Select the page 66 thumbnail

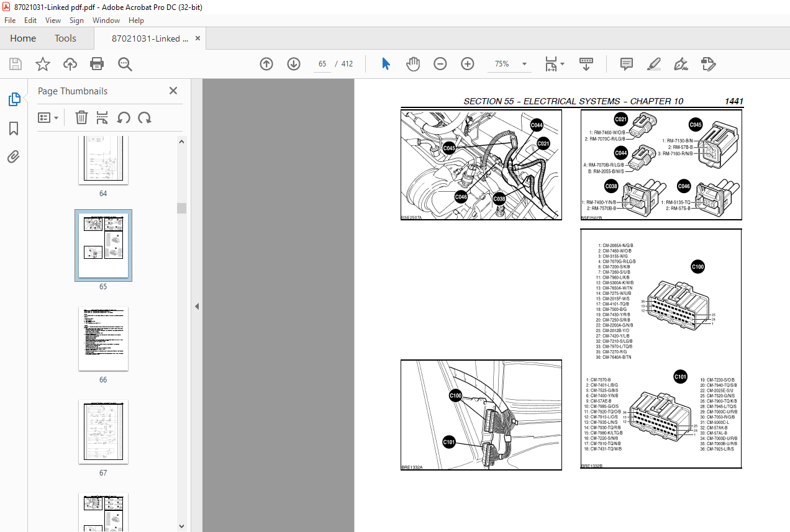[x=103, y=338]
